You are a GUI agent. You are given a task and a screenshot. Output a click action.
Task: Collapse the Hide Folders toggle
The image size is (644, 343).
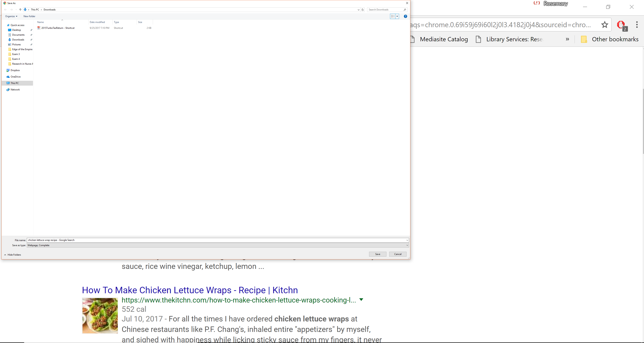pos(13,255)
